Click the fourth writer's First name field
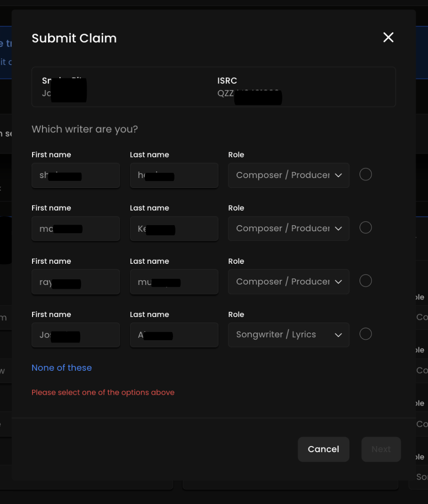 75,335
